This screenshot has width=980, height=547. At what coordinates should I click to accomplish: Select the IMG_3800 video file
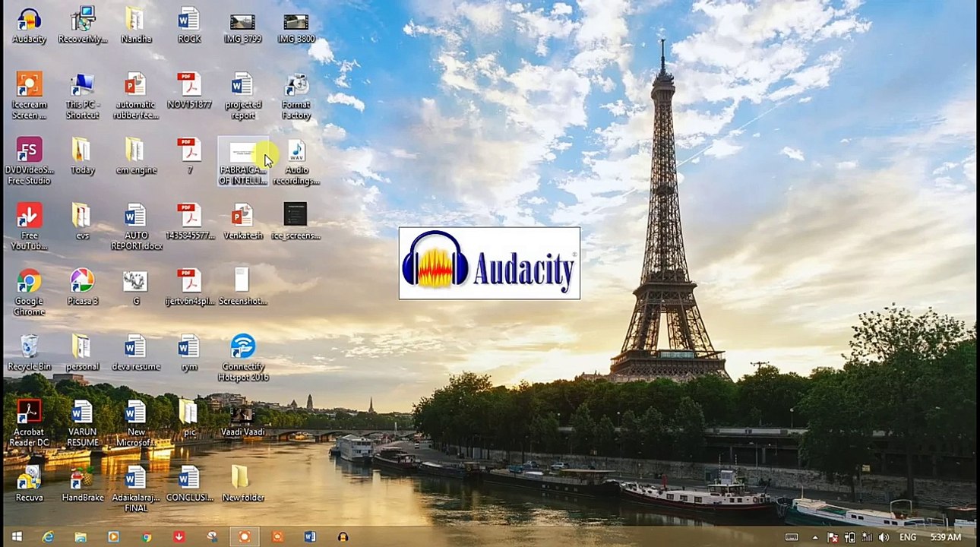pos(296,26)
